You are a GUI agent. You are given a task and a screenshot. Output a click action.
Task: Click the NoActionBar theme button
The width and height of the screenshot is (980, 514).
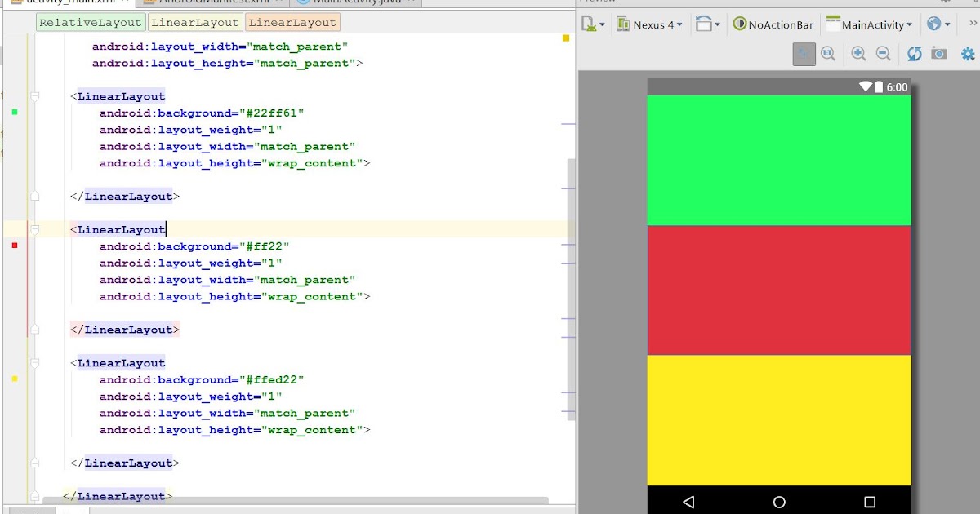[x=773, y=24]
